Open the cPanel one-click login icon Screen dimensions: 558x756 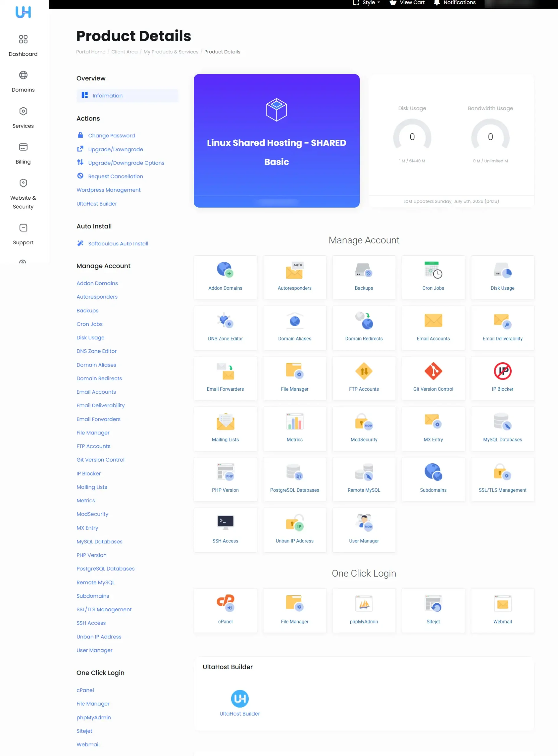(225, 603)
